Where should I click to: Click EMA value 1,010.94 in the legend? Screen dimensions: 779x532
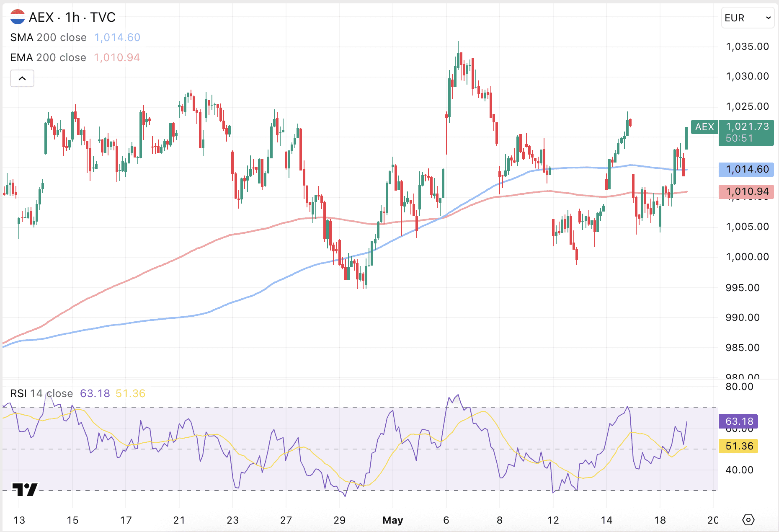(x=117, y=57)
